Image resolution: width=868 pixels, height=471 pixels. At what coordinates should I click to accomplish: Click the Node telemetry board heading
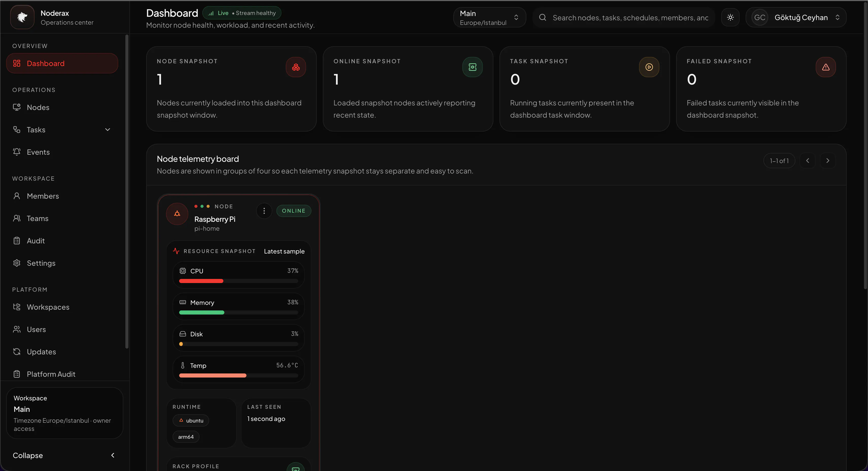point(198,159)
